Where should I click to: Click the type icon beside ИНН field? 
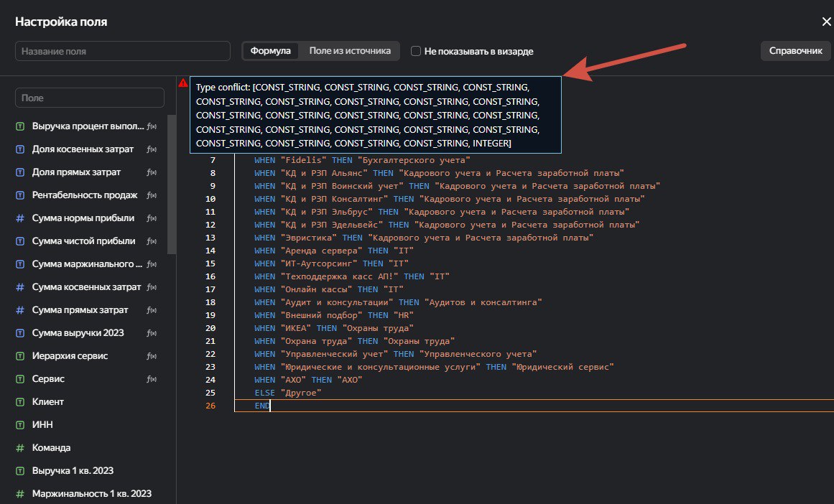pyautogui.click(x=20, y=425)
